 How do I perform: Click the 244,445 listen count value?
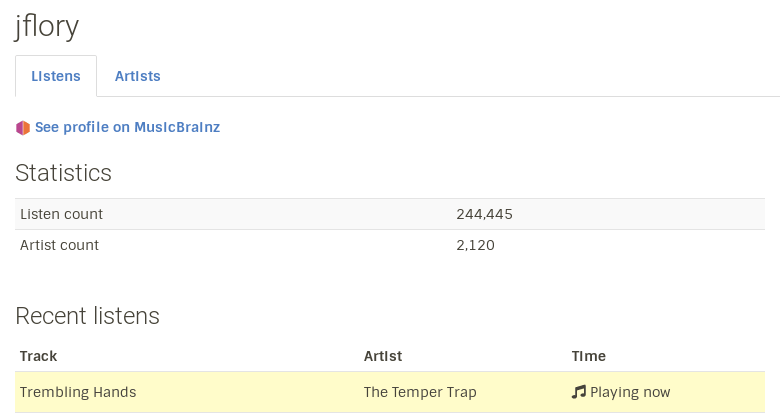(x=485, y=214)
